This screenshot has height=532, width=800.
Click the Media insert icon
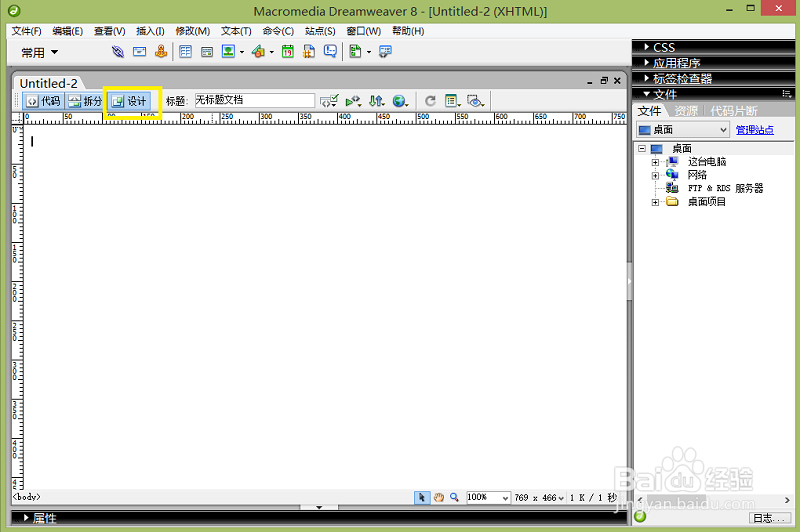(259, 52)
